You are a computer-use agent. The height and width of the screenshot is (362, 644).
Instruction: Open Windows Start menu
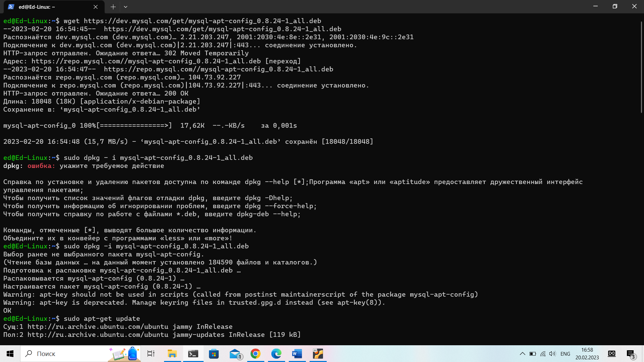point(10,354)
